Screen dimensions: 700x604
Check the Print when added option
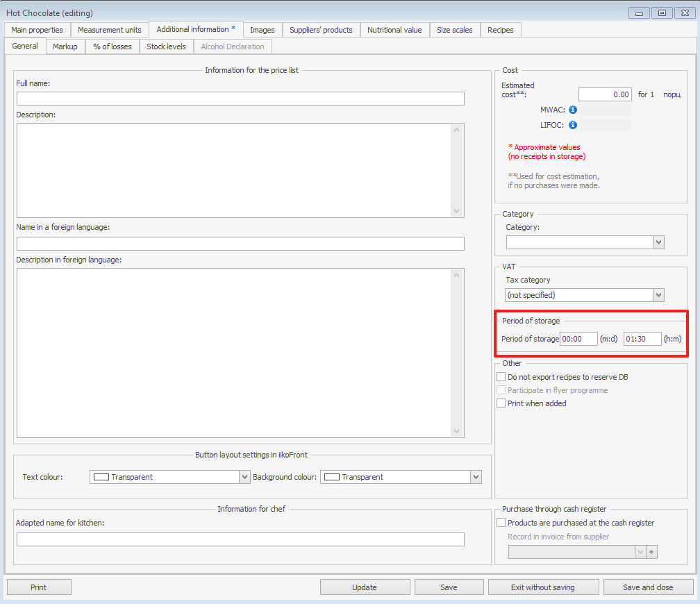pyautogui.click(x=501, y=403)
